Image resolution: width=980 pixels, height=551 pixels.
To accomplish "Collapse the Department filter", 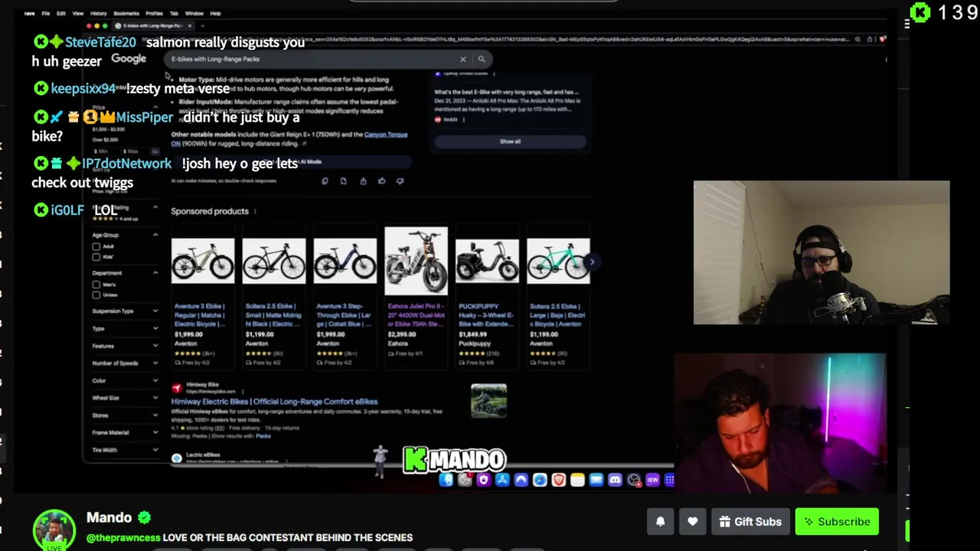I will click(155, 273).
